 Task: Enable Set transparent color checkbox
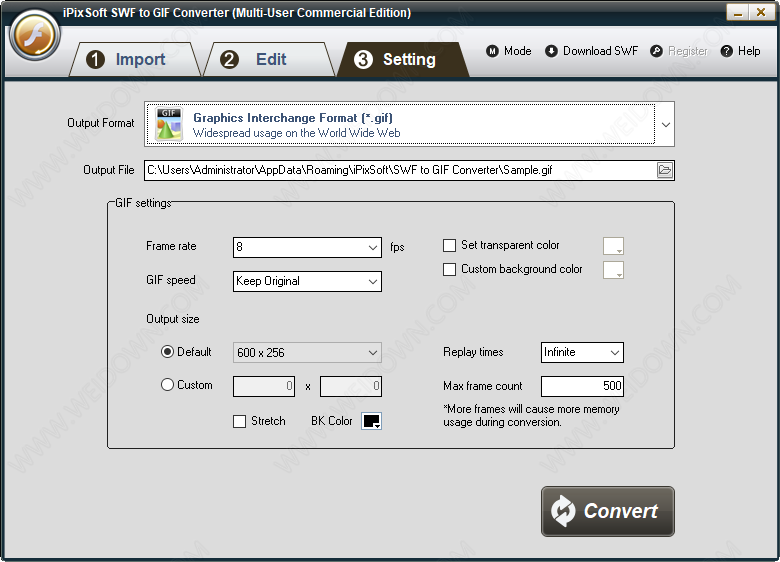[449, 246]
